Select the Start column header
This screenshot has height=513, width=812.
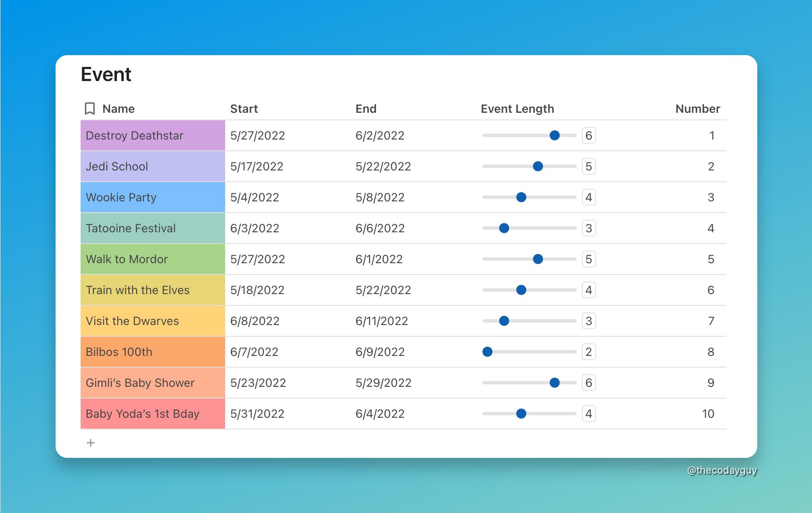pos(244,109)
